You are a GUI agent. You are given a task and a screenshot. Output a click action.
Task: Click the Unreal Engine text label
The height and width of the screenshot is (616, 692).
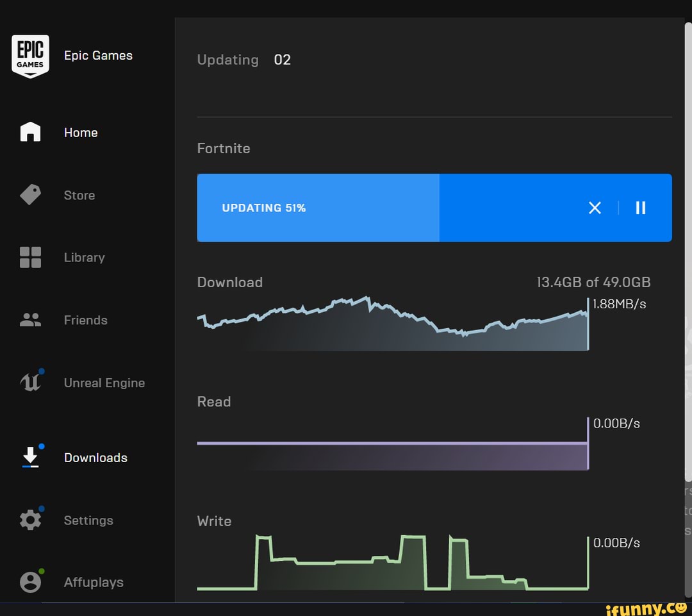104,383
